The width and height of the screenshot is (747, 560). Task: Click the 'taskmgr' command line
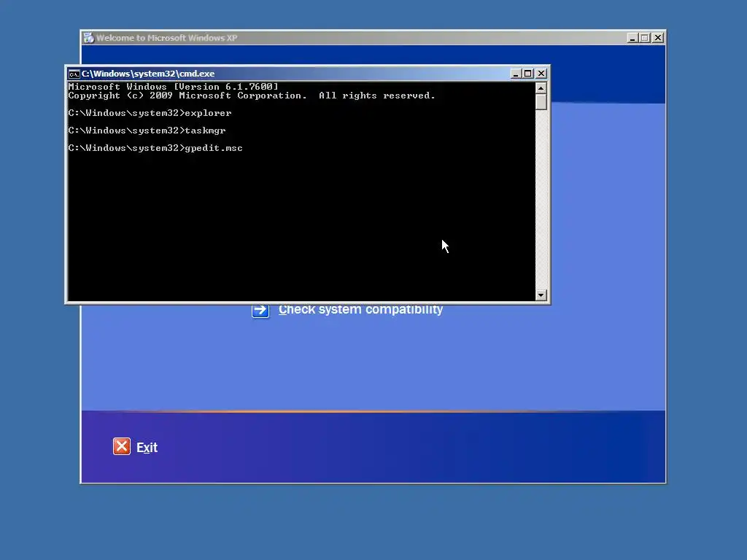pyautogui.click(x=147, y=131)
